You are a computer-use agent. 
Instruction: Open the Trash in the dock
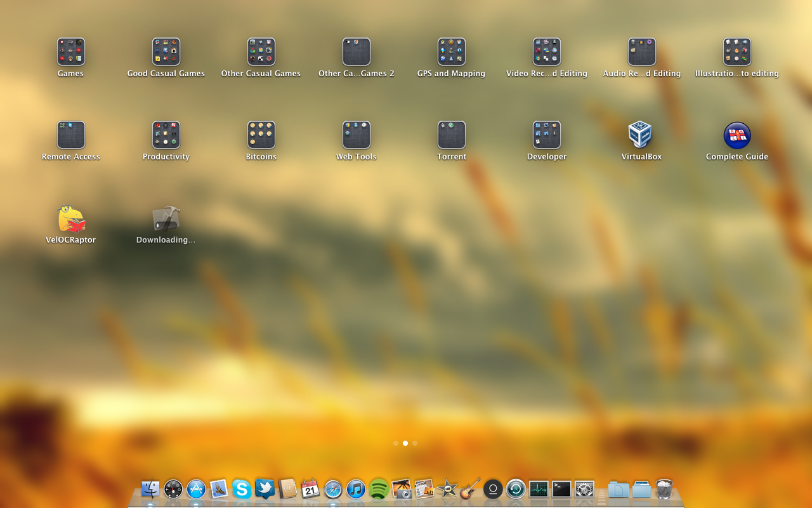[x=664, y=489]
